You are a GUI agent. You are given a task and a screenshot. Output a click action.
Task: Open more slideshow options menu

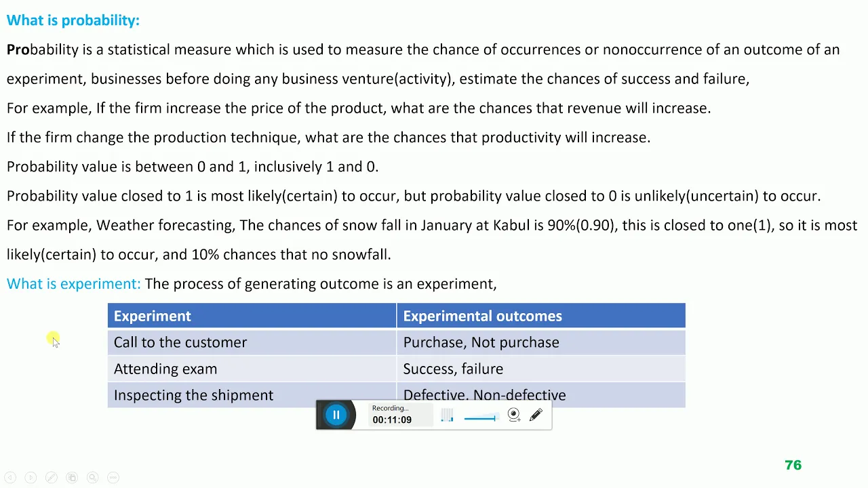[113, 477]
